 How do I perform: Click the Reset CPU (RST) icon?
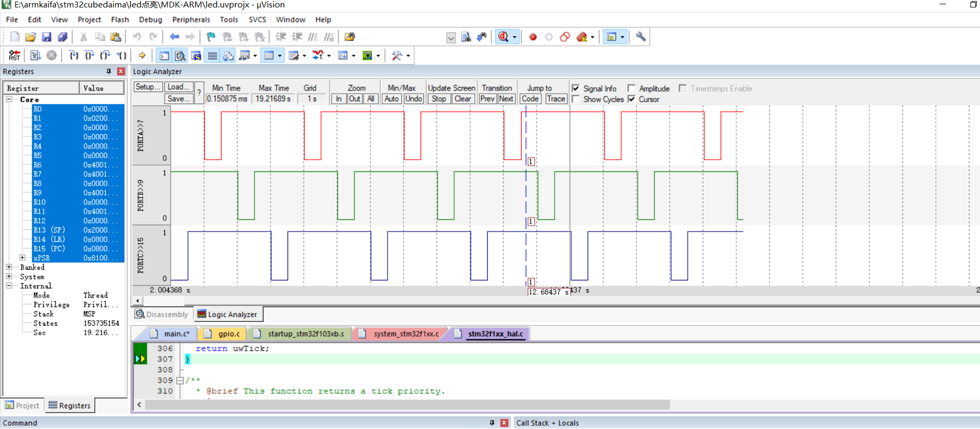(x=14, y=55)
